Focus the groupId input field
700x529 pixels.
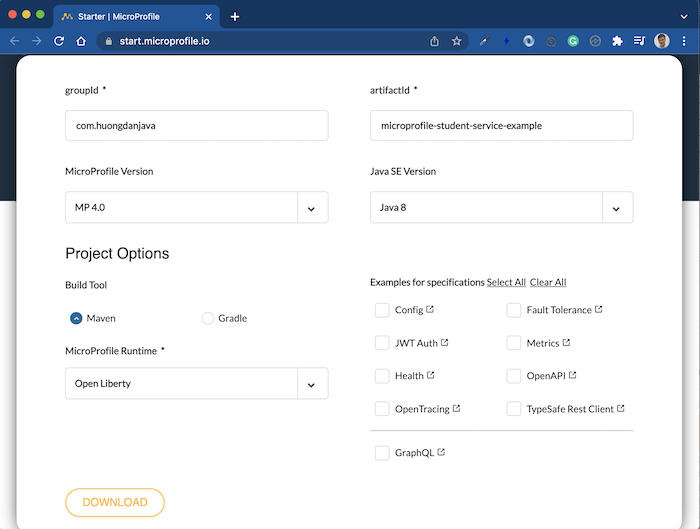click(197, 125)
